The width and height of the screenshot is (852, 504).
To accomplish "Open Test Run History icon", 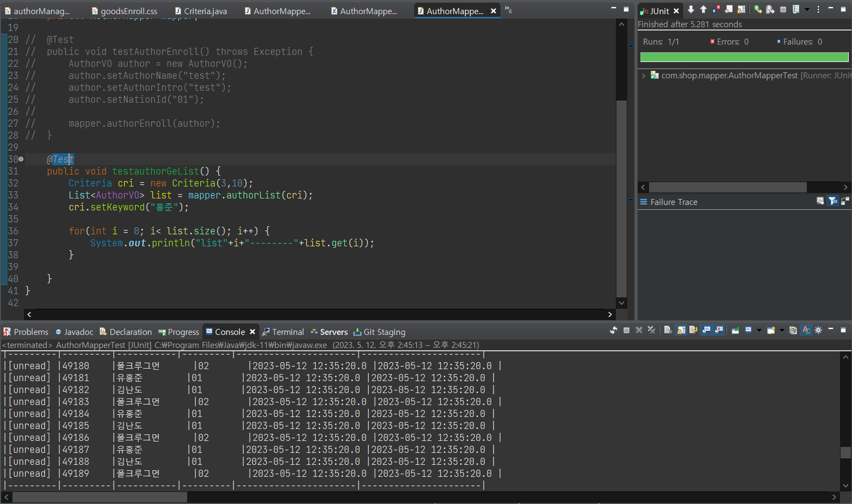I will click(x=796, y=9).
